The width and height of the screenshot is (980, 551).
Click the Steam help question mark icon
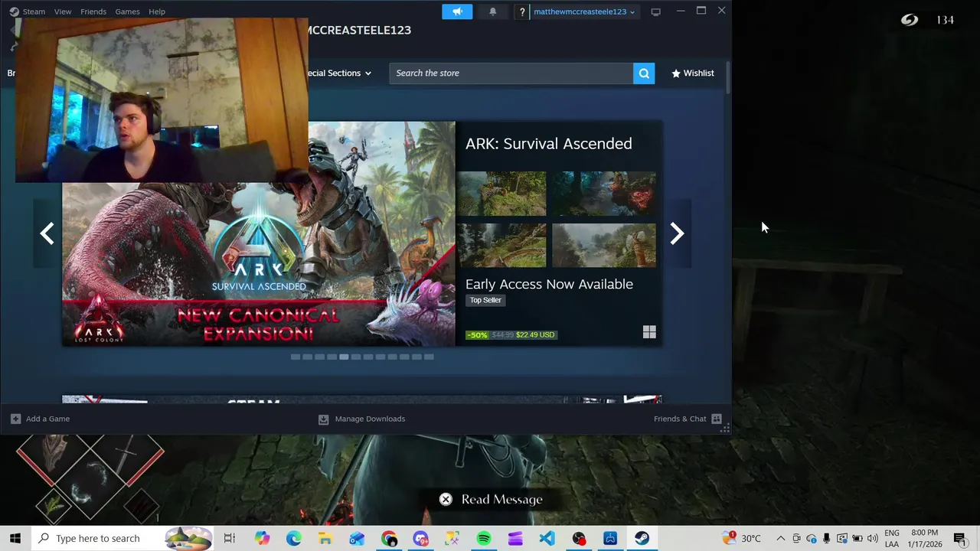[521, 11]
